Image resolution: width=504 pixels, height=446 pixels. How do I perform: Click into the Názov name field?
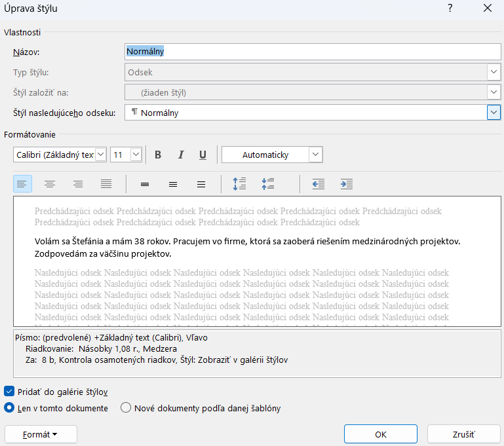313,51
